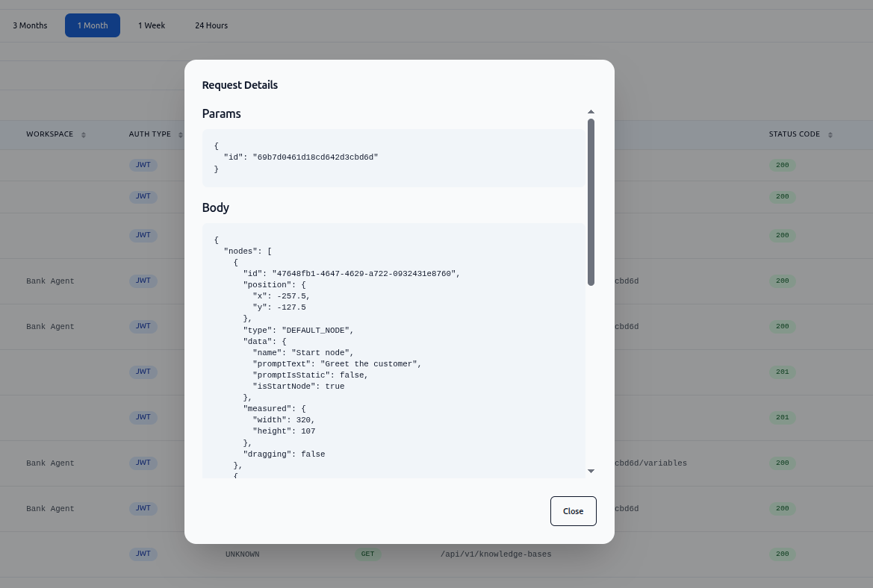Click inside the Params JSON block
The image size is (873, 588).
(394, 157)
